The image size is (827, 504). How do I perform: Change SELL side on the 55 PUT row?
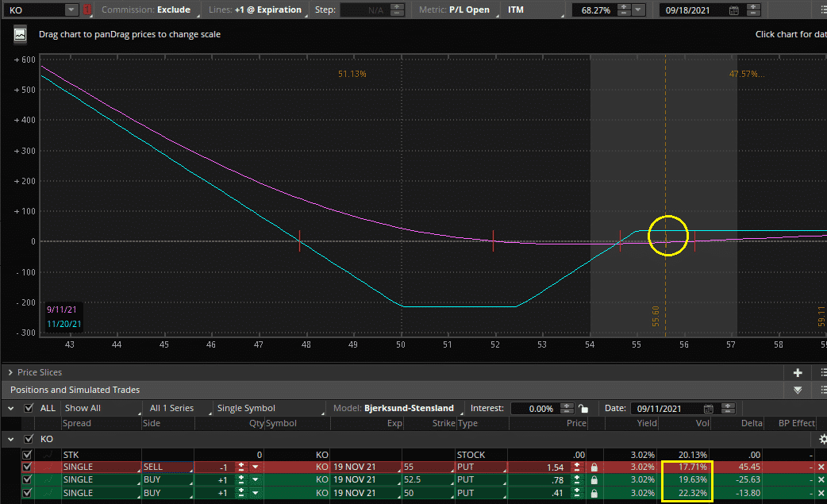(x=167, y=467)
